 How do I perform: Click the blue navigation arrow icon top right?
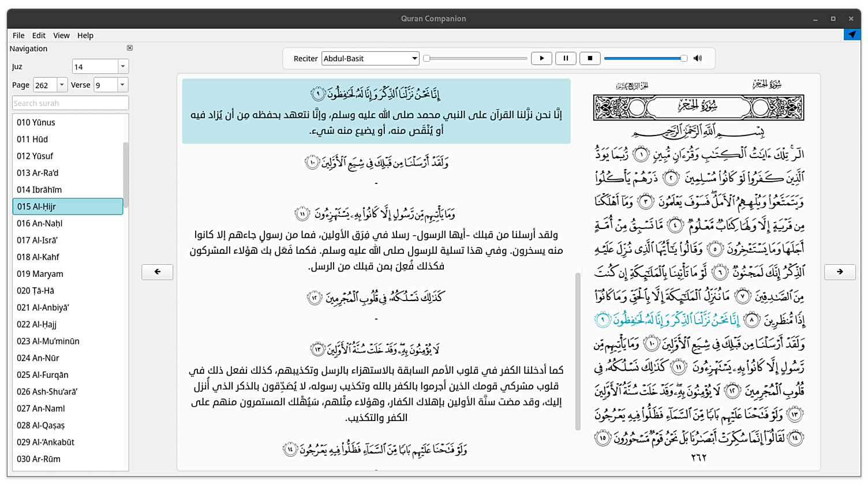click(x=852, y=35)
